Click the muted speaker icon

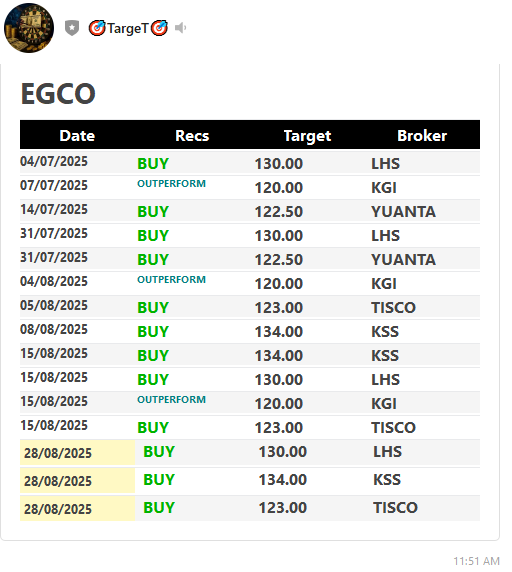pos(181,28)
